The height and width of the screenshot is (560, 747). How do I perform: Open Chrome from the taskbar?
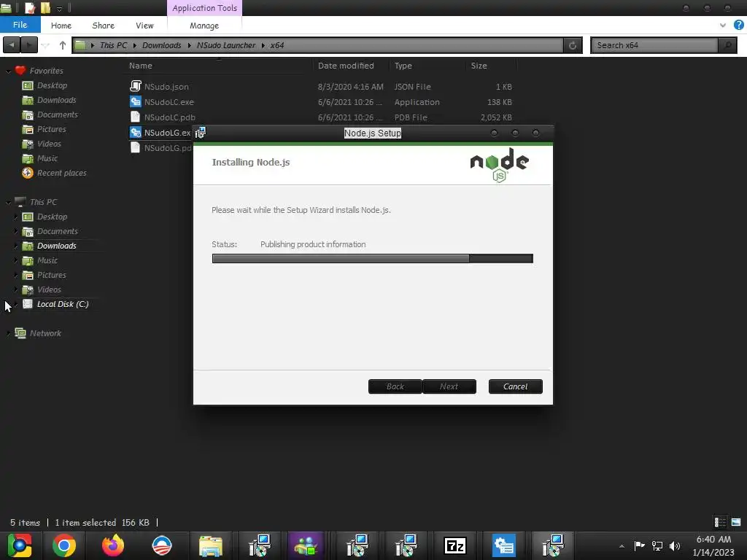(64, 545)
